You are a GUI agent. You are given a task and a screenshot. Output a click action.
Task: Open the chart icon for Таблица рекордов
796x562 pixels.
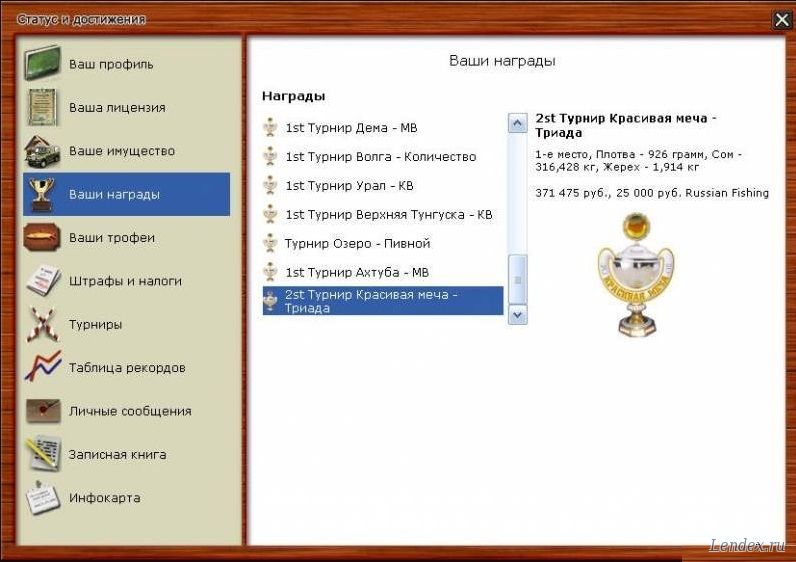42,368
